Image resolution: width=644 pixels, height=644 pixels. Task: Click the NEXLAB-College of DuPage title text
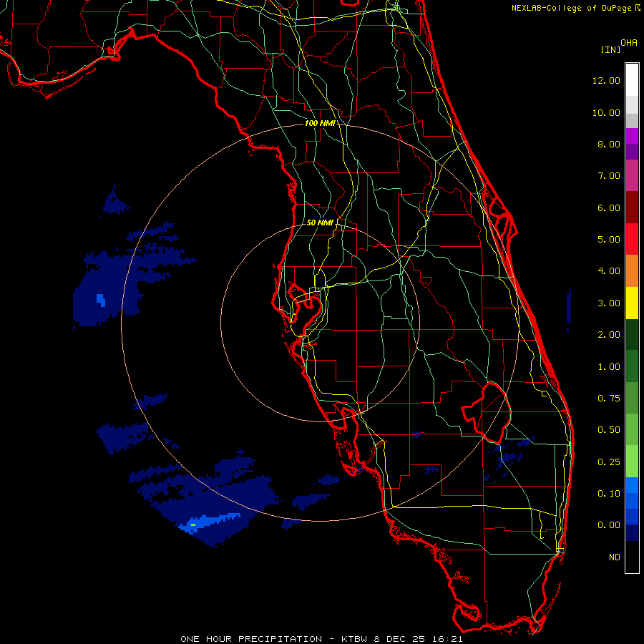[x=571, y=8]
